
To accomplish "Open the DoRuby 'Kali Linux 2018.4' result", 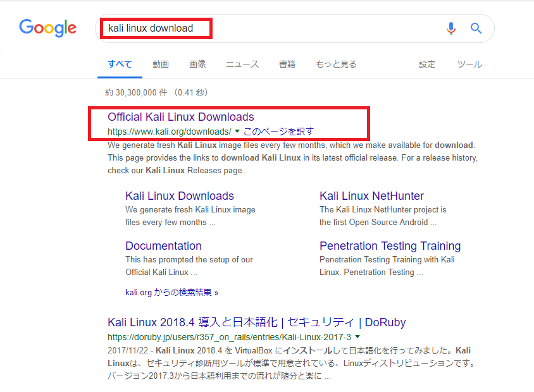I will click(x=257, y=322).
